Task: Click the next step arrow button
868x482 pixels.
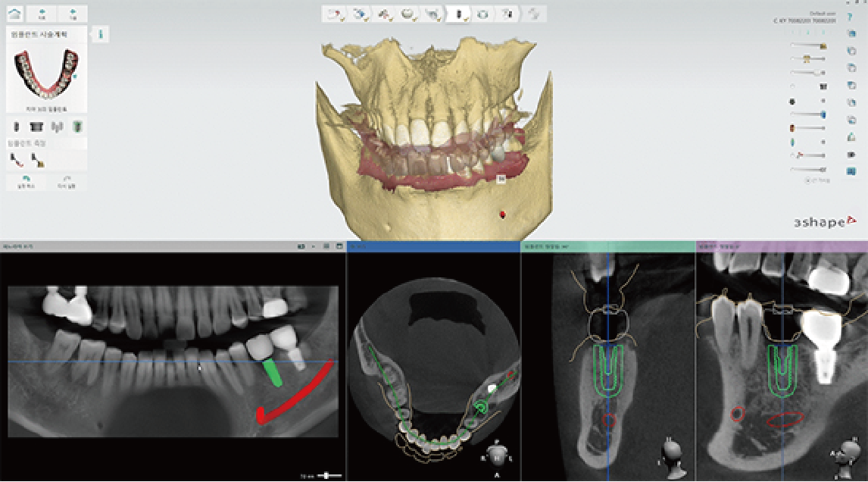Action: coord(73,14)
